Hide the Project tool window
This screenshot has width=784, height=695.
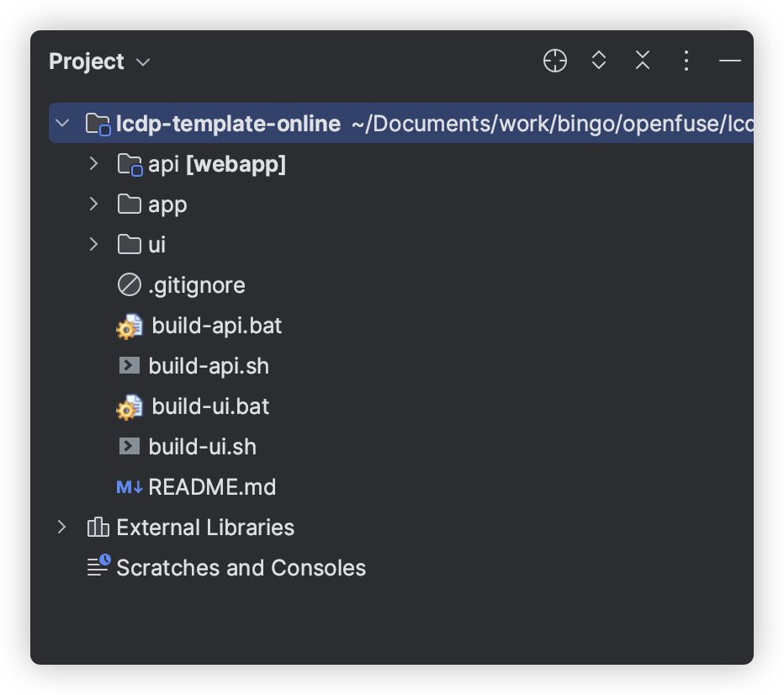tap(730, 61)
